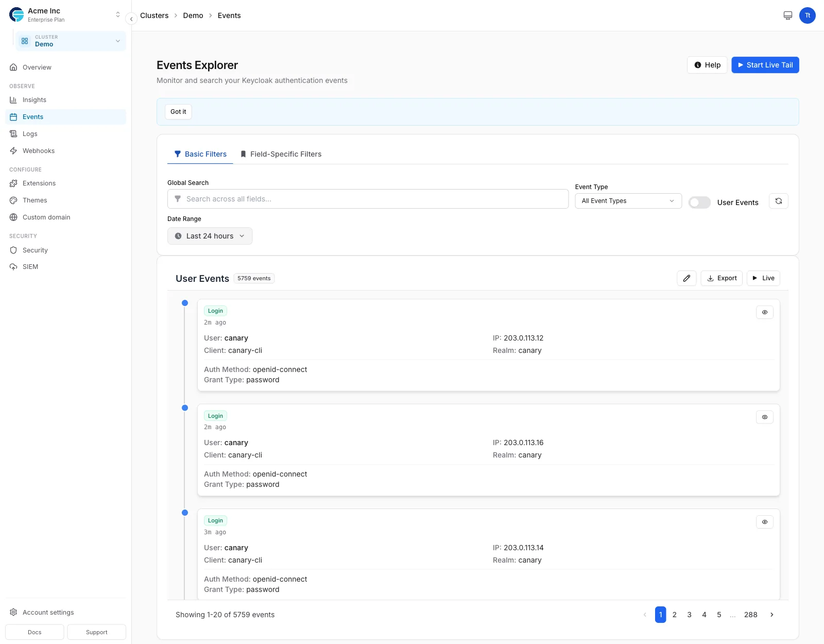Viewport: 824px width, 644px height.
Task: Click the pencil edit icon beside Export
Action: click(686, 278)
